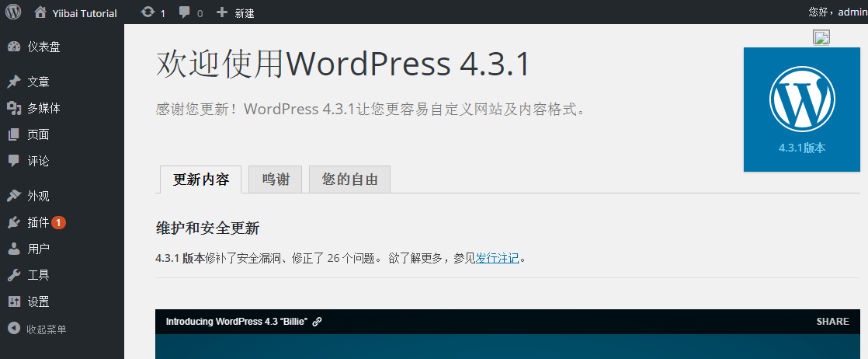Viewport: 868px width, 359px height.
Task: Click the 插件 plug icon
Action: [x=14, y=222]
